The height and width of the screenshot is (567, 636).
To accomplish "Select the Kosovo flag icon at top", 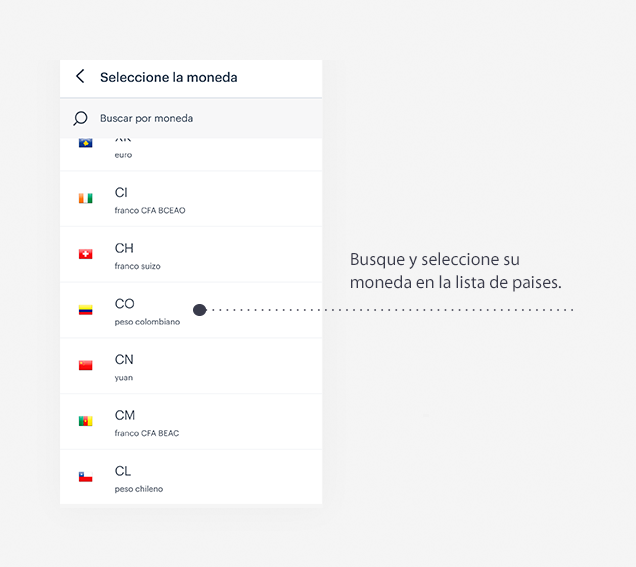I will pyautogui.click(x=86, y=143).
